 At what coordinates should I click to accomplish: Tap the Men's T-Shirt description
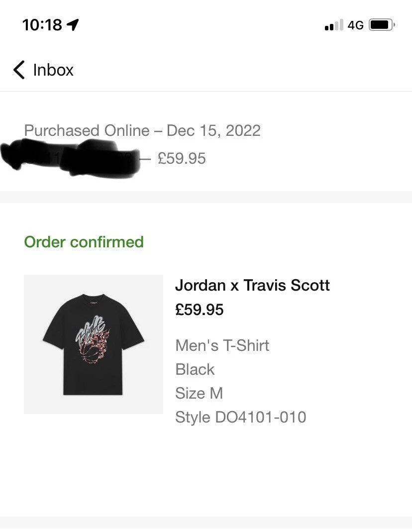pyautogui.click(x=222, y=345)
